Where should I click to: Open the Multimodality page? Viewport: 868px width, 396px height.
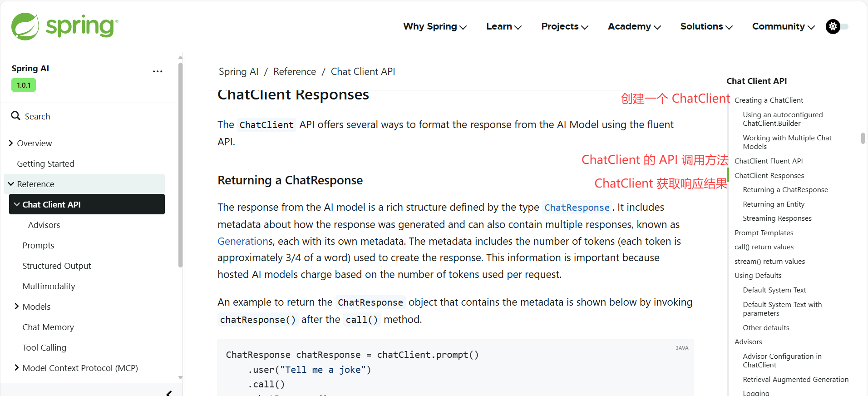click(49, 286)
